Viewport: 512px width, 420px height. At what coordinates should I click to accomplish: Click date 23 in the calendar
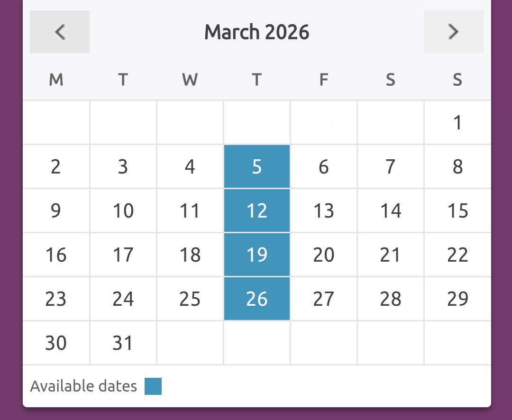pyautogui.click(x=56, y=299)
